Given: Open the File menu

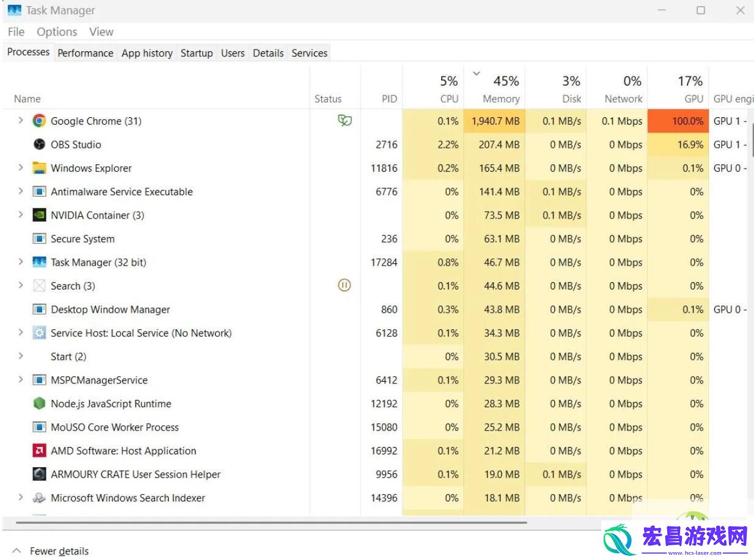Looking at the screenshot, I should 16,32.
